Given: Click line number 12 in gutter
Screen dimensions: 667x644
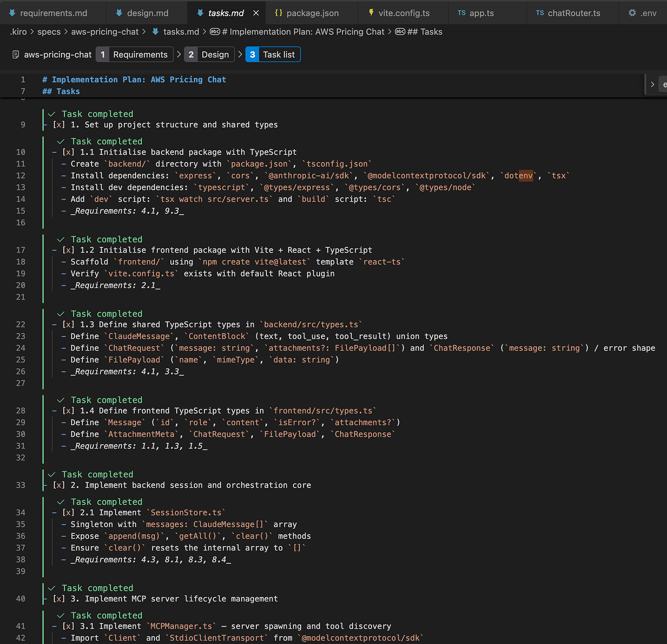Looking at the screenshot, I should (20, 175).
